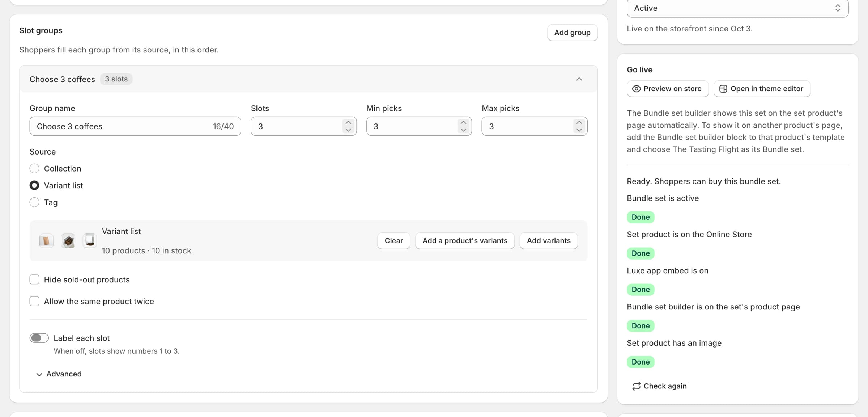Decrease the Max picks value with down arrow
This screenshot has height=417, width=868.
coord(579,130)
